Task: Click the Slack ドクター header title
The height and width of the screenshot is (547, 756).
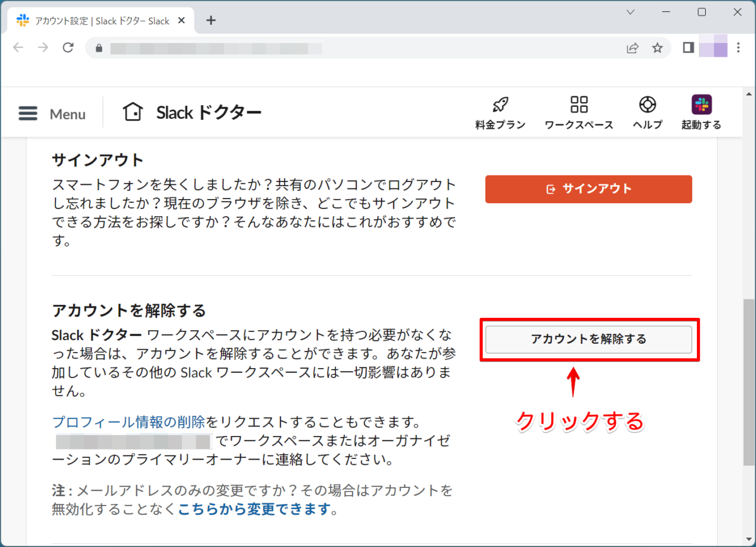Action: tap(209, 112)
